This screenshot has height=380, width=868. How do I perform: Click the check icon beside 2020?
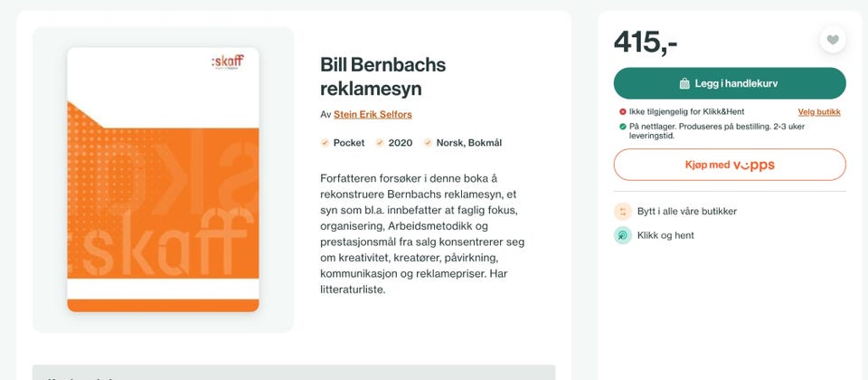(381, 143)
